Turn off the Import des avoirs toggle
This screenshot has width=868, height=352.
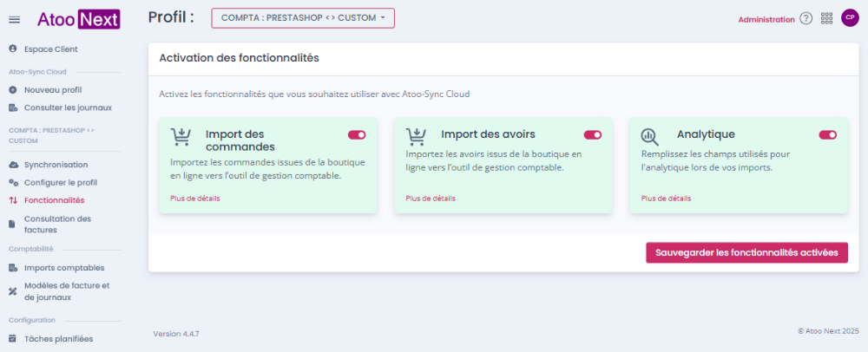592,135
